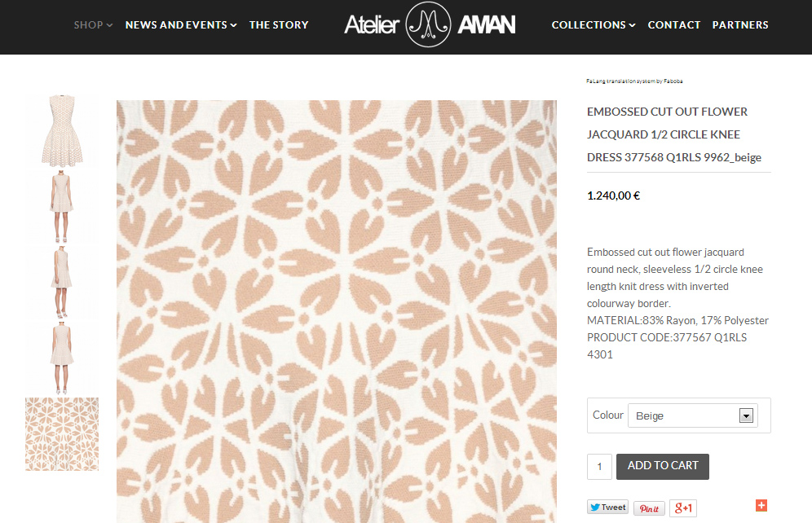The image size is (812, 523).
Task: Expand the SHOP menu
Action: [93, 24]
